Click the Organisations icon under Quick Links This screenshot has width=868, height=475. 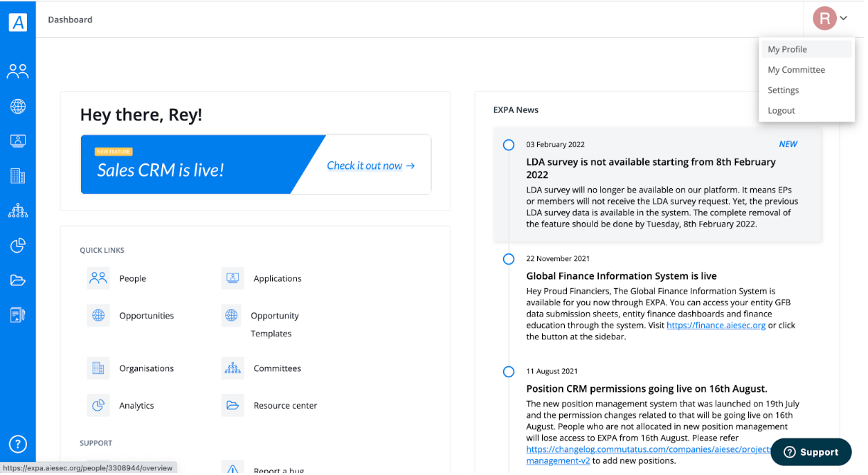[x=98, y=368]
